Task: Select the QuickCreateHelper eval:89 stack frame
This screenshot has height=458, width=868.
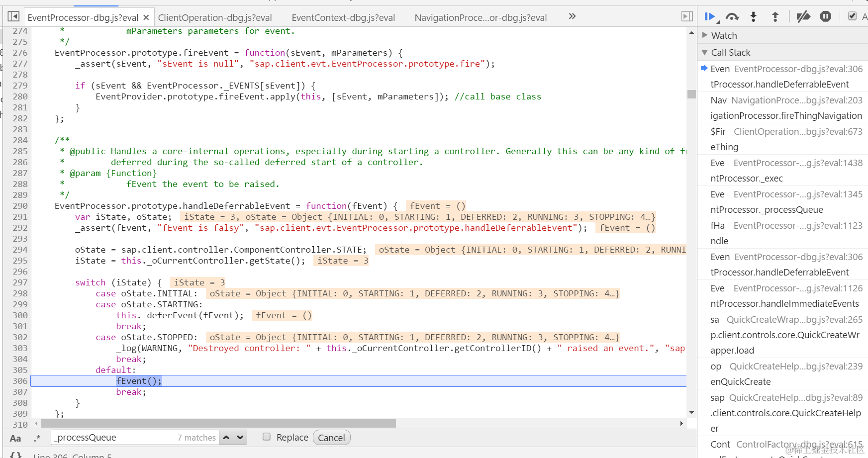Action: coord(783,413)
